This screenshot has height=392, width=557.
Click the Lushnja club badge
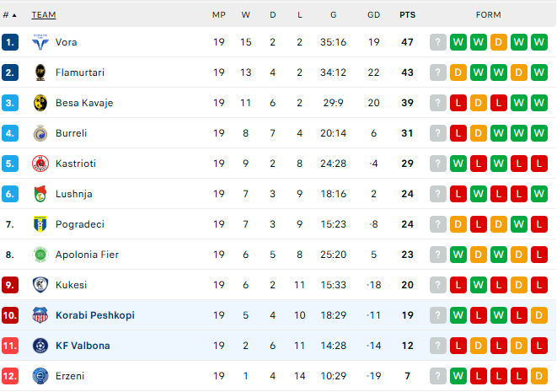point(40,194)
